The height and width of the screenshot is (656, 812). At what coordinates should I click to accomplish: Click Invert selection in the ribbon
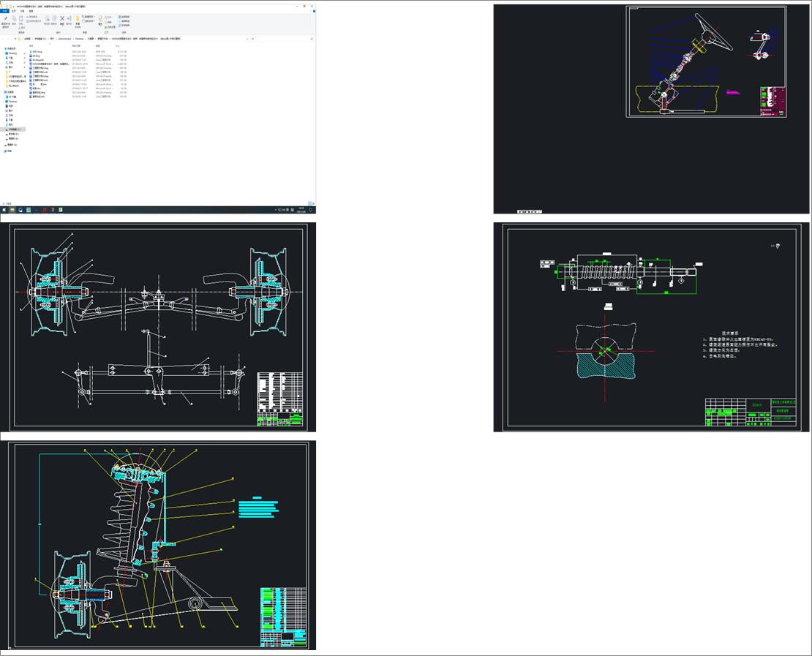coord(124,26)
